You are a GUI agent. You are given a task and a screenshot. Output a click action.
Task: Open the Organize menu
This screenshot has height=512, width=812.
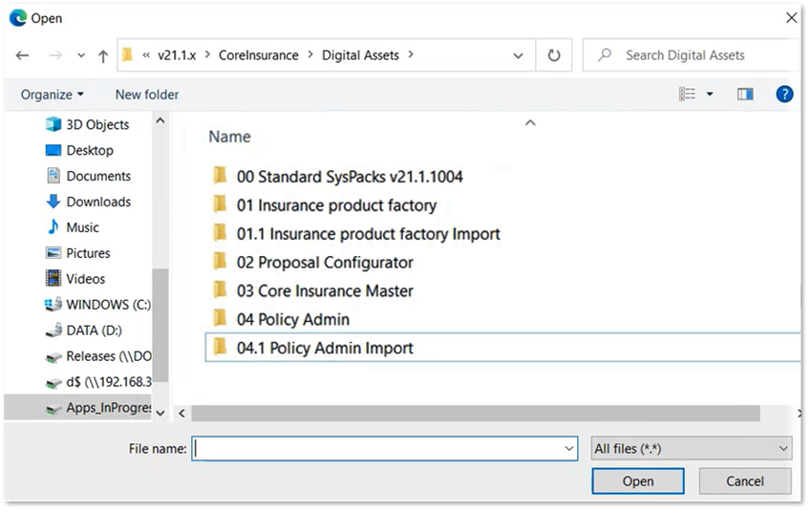tap(53, 95)
